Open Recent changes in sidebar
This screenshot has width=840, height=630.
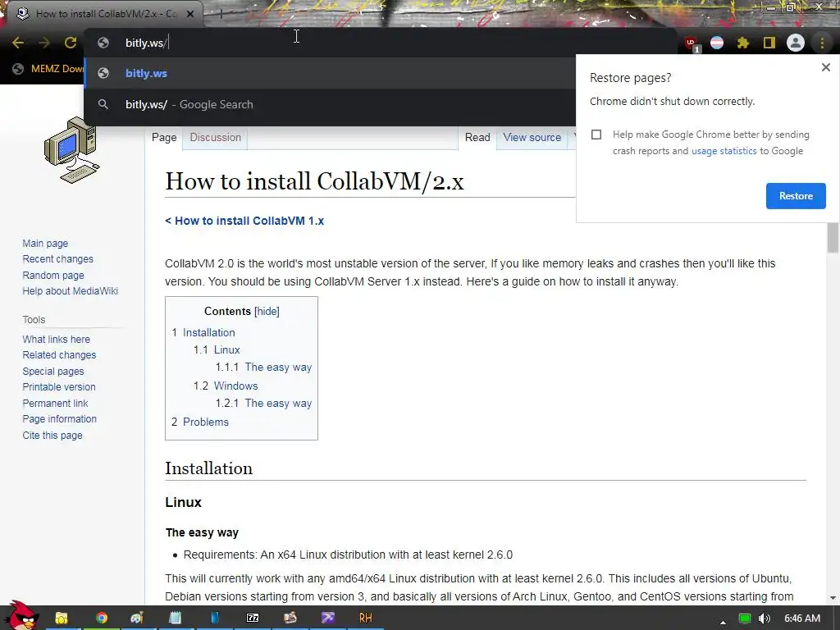[58, 259]
